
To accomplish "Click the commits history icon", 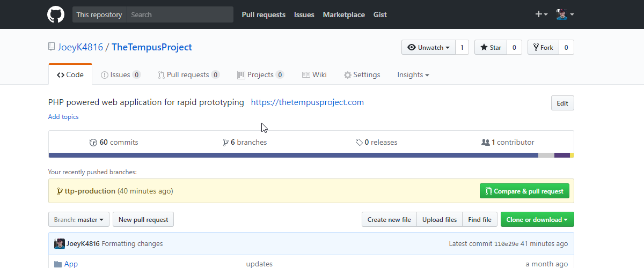I will point(93,143).
